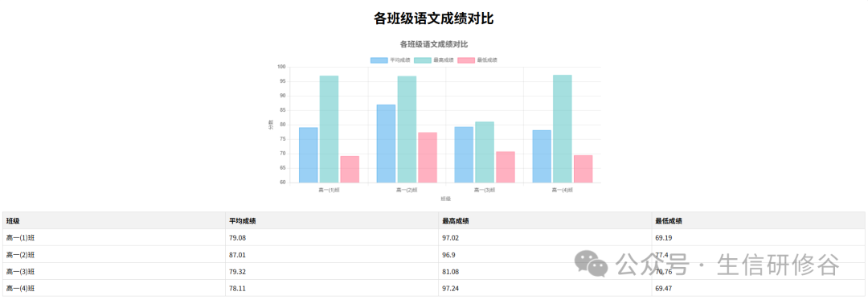Click the green highest-score bar for 高一(1)班
Image resolution: width=868 pixels, height=300 pixels.
point(329,129)
